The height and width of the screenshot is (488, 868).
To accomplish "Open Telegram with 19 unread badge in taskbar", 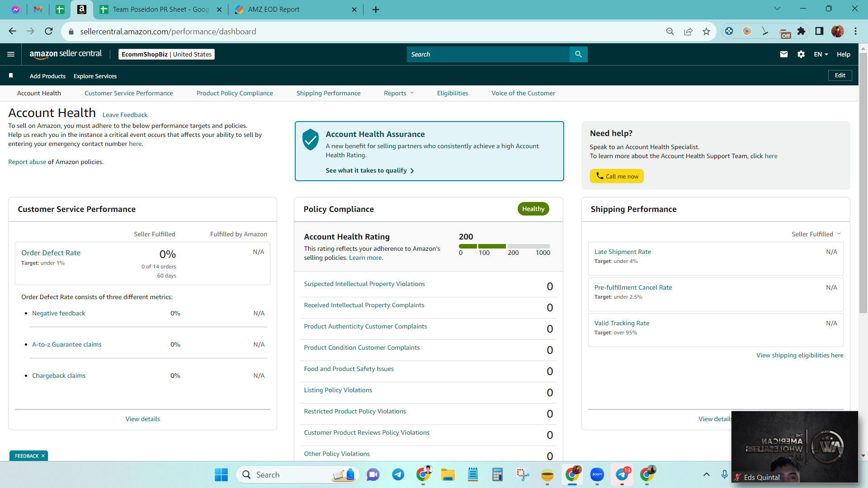I will coord(623,474).
